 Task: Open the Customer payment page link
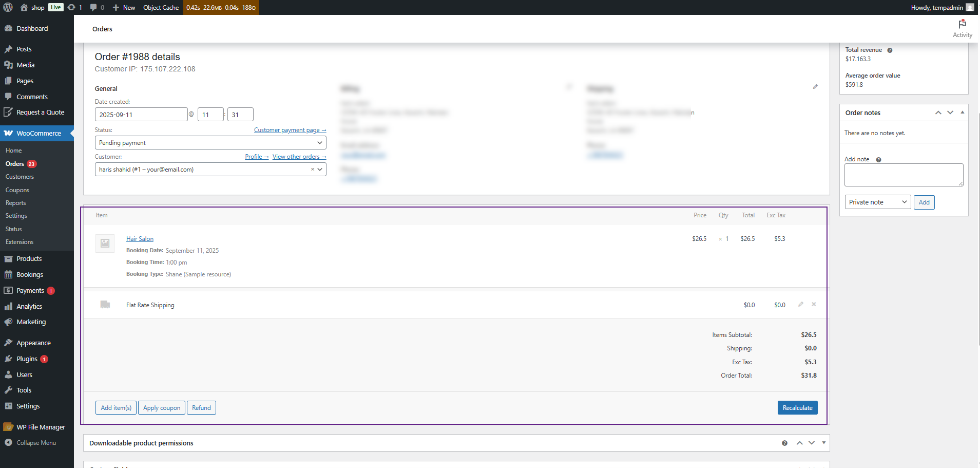290,130
